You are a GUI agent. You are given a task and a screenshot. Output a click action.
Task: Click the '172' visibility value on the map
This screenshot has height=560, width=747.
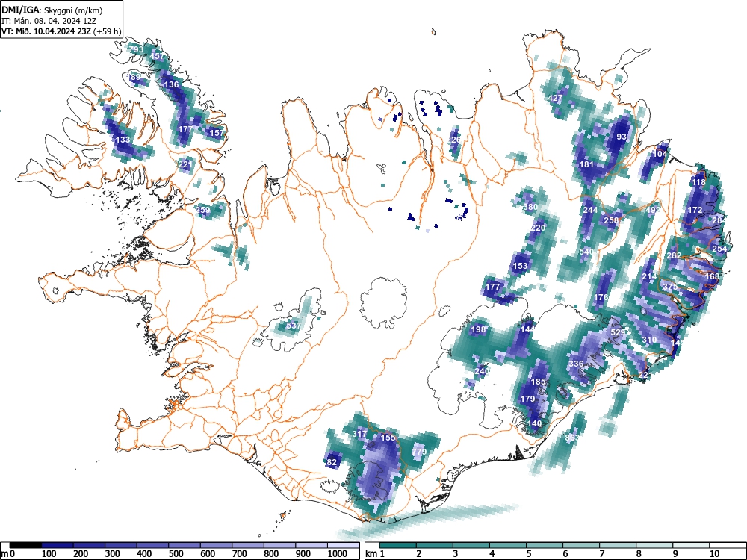point(695,210)
